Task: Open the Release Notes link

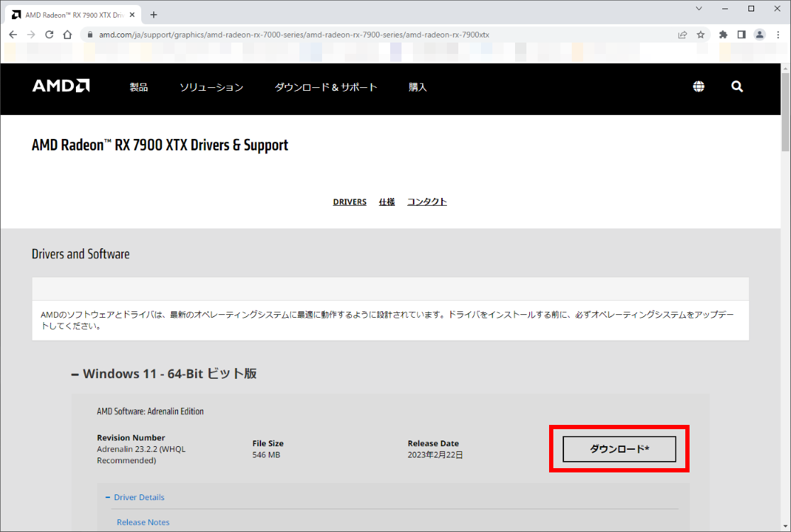Action: coord(143,522)
